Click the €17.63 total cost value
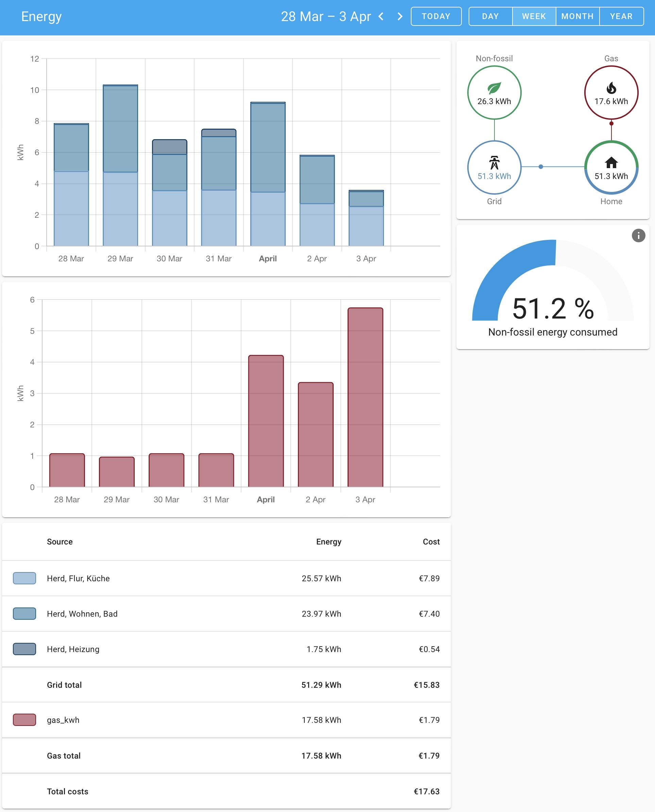This screenshot has height=812, width=655. (x=427, y=792)
